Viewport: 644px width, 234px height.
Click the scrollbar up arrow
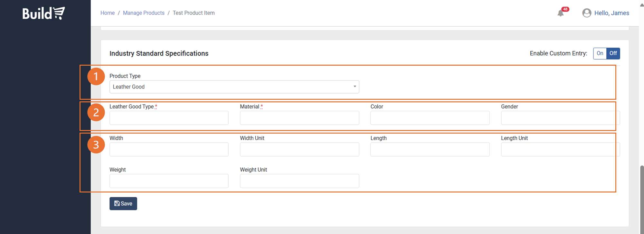coord(642,5)
